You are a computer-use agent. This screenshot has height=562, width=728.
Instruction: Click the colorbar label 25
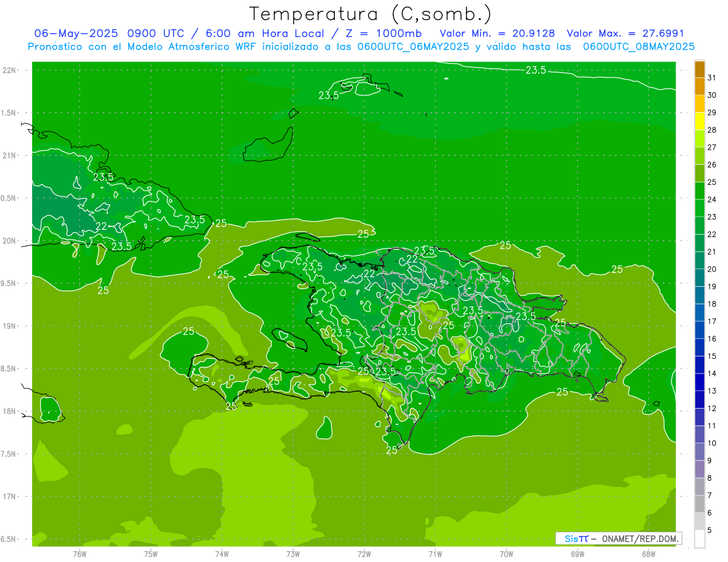712,182
